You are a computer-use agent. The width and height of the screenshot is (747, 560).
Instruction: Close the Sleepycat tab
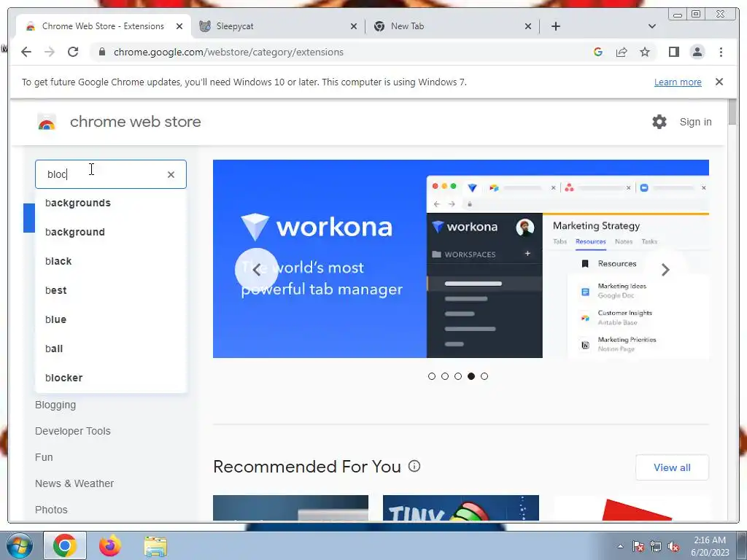click(x=354, y=26)
